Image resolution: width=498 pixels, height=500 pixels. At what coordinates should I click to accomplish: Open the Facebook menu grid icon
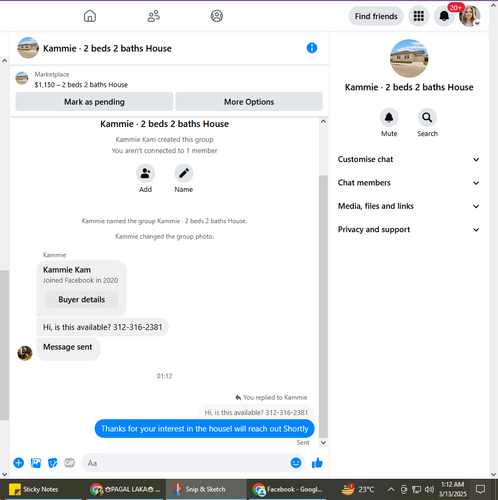pos(419,16)
